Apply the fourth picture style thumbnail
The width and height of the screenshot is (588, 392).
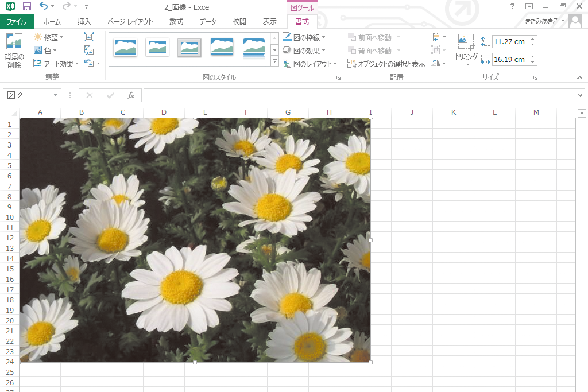(x=222, y=47)
